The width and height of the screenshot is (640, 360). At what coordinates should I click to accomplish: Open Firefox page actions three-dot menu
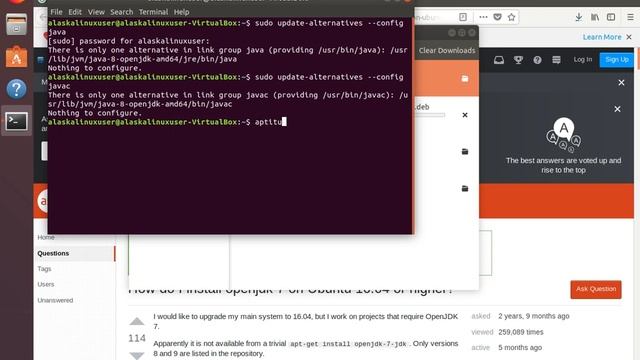[483, 17]
